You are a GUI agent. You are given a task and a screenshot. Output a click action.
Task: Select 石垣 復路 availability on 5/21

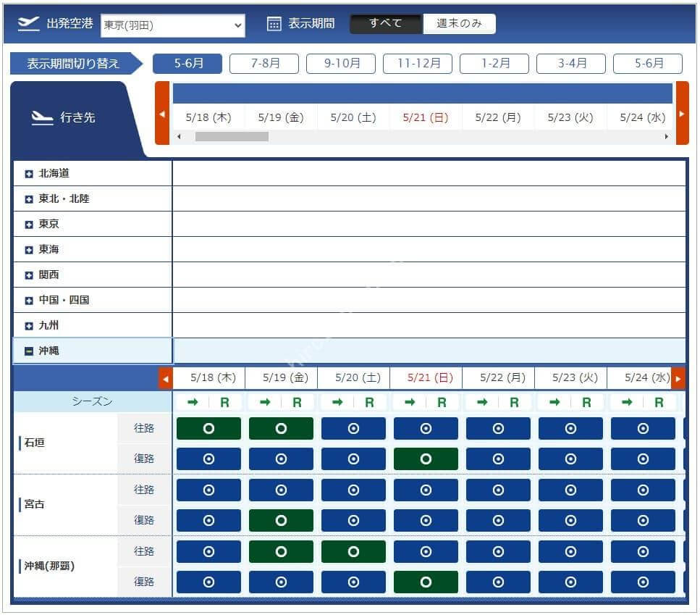pyautogui.click(x=426, y=459)
